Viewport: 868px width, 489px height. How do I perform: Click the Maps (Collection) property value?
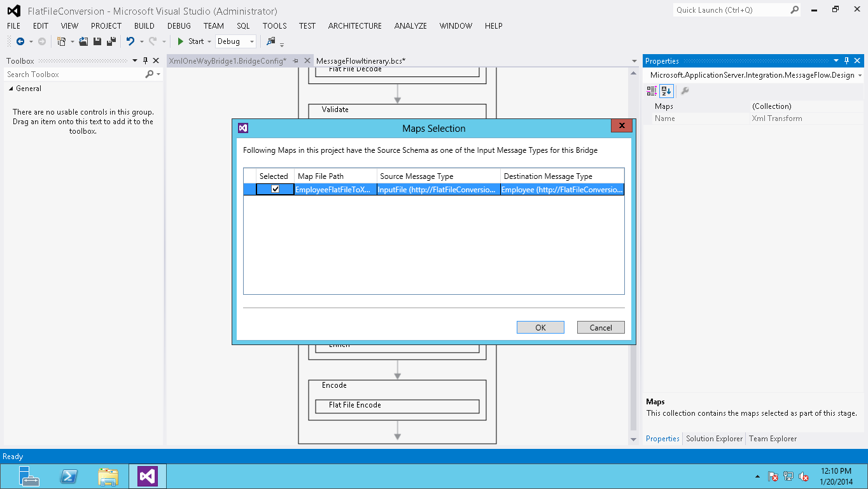(806, 106)
